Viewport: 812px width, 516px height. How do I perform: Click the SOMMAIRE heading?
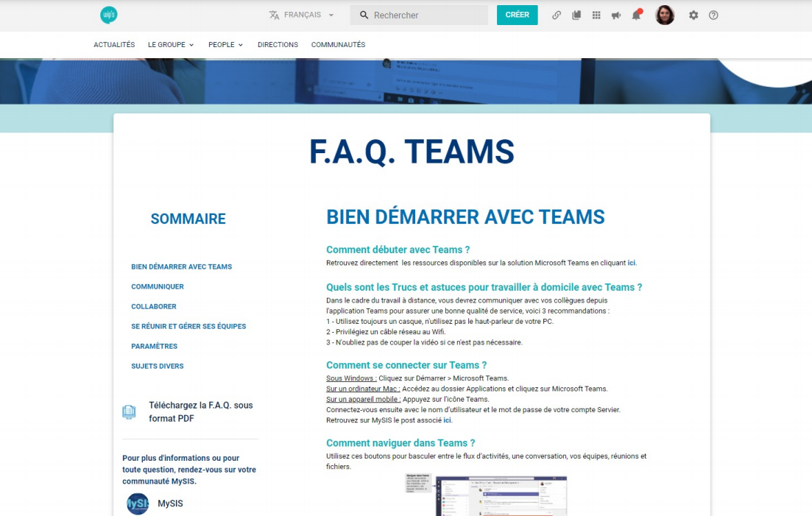188,219
